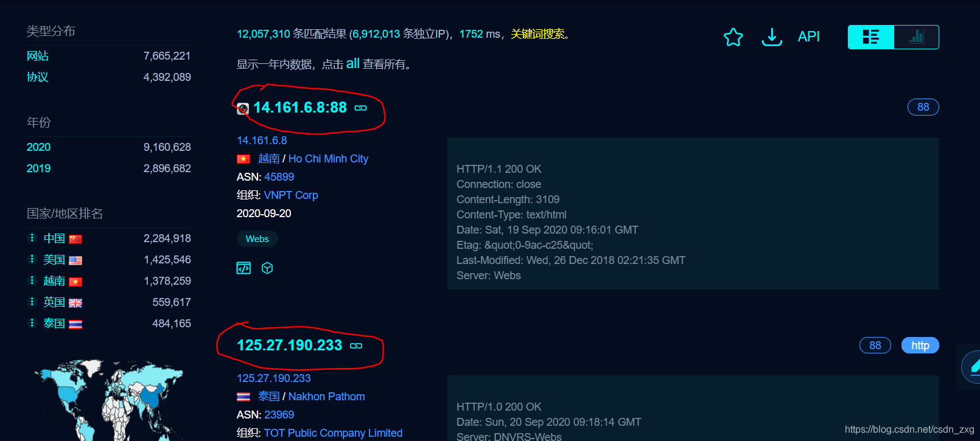This screenshot has height=441, width=980.
Task: Click the small 14.161.6.8 IP link
Action: [262, 141]
